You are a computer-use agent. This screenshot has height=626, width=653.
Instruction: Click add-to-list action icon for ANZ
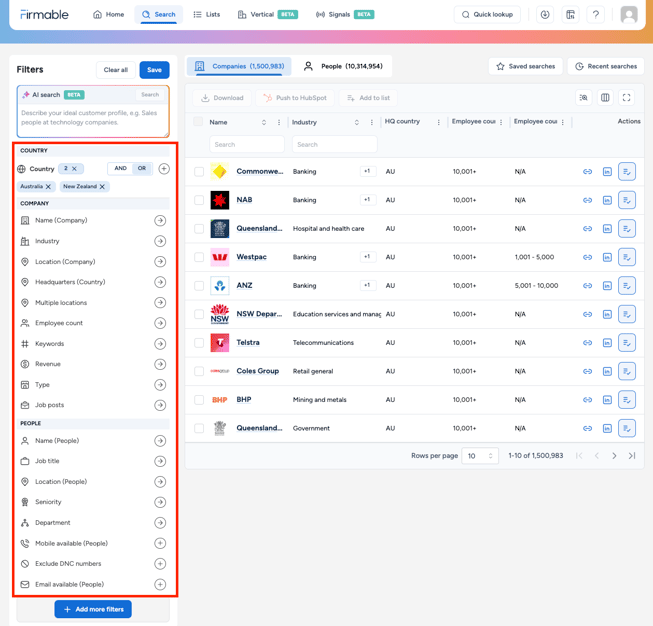pos(627,286)
